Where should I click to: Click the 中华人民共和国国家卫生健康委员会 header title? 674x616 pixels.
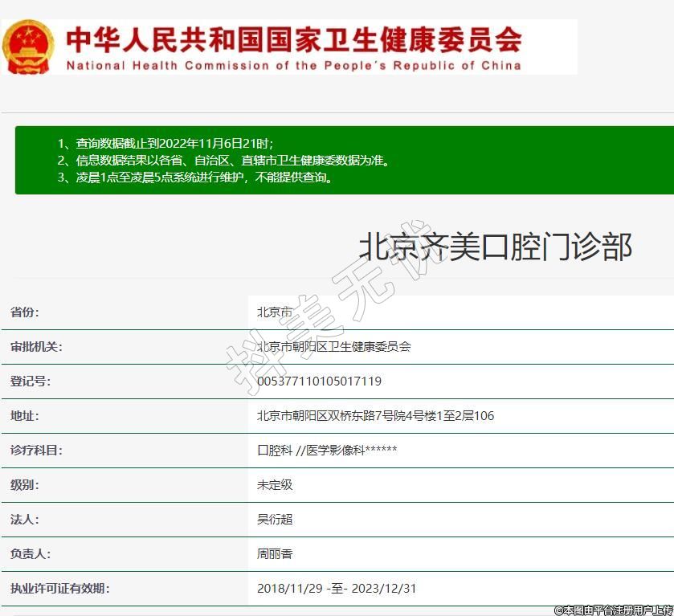[293, 39]
